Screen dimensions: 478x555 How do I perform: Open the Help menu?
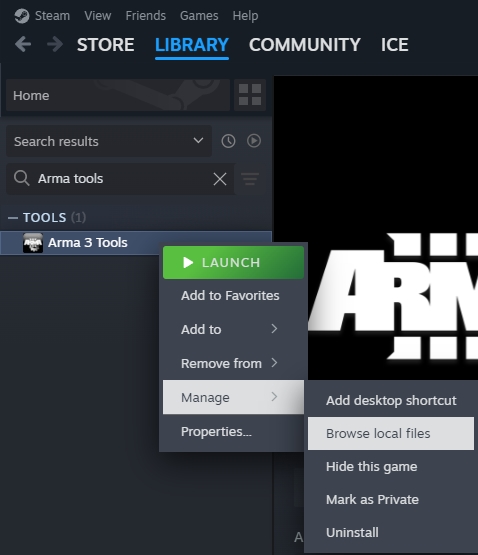245,16
